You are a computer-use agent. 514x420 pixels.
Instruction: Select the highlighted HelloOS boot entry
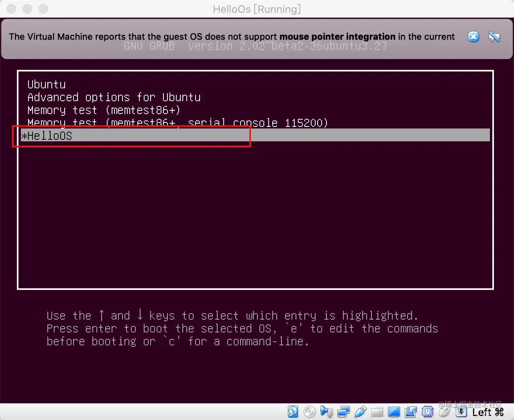pyautogui.click(x=255, y=135)
